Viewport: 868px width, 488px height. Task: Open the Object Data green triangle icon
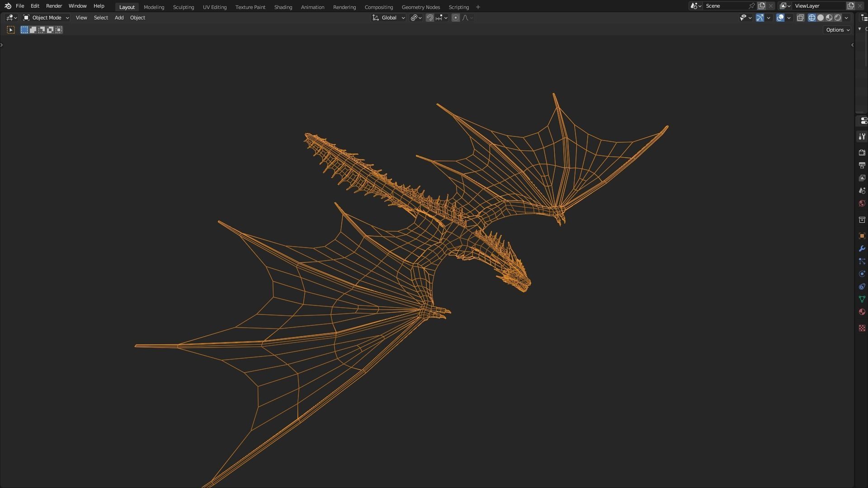point(862,299)
